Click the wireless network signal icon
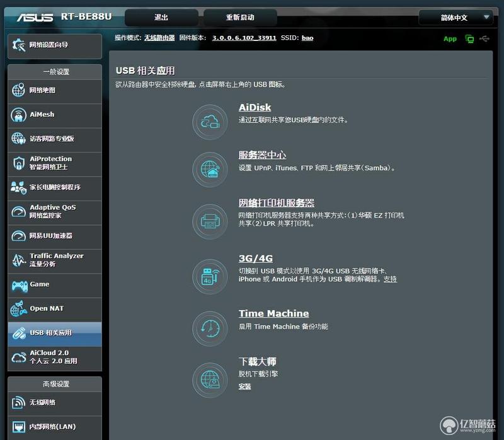This screenshot has width=504, height=440. click(x=18, y=402)
